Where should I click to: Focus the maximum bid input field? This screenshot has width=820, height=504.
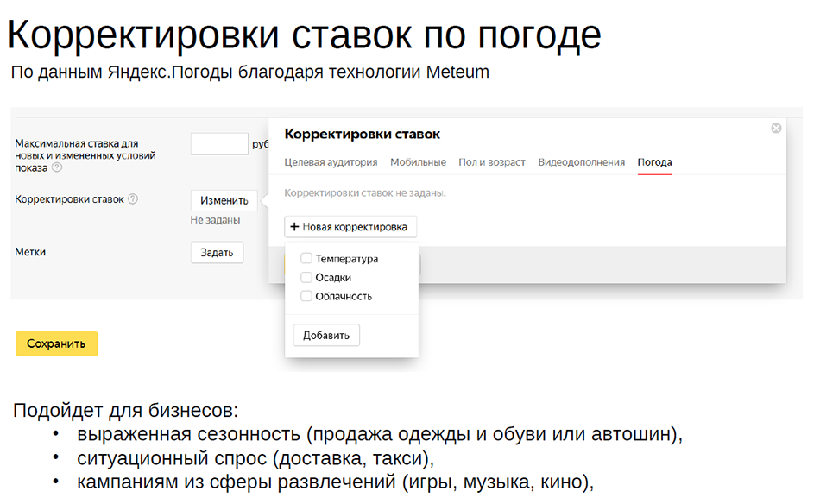219,144
